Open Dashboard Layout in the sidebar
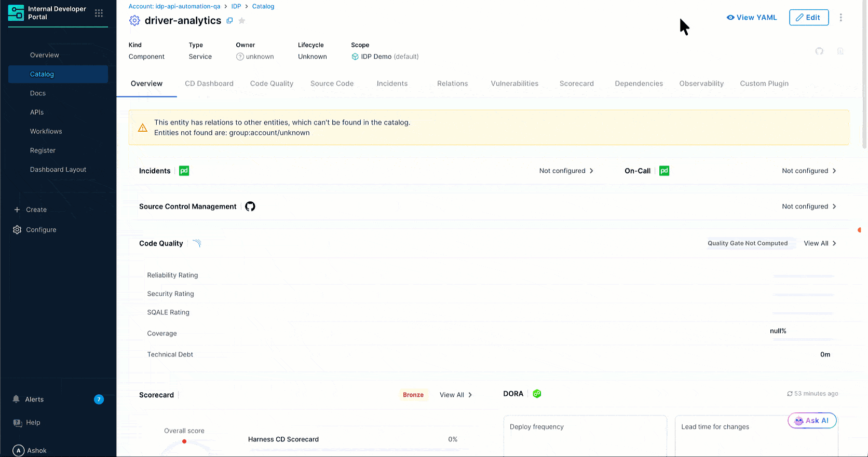 [x=58, y=170]
